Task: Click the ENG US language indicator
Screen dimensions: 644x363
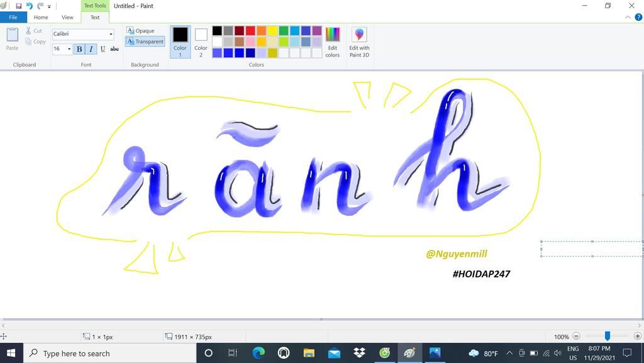Action: 573,353
